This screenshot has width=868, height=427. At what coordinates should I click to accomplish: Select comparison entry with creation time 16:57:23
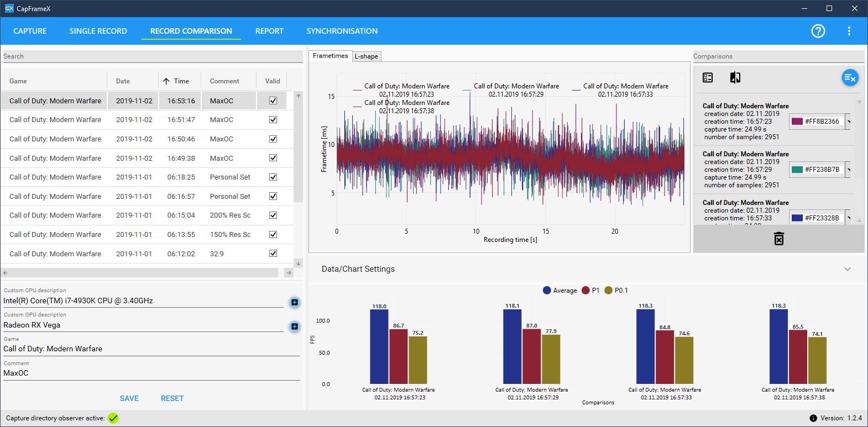pyautogui.click(x=775, y=122)
